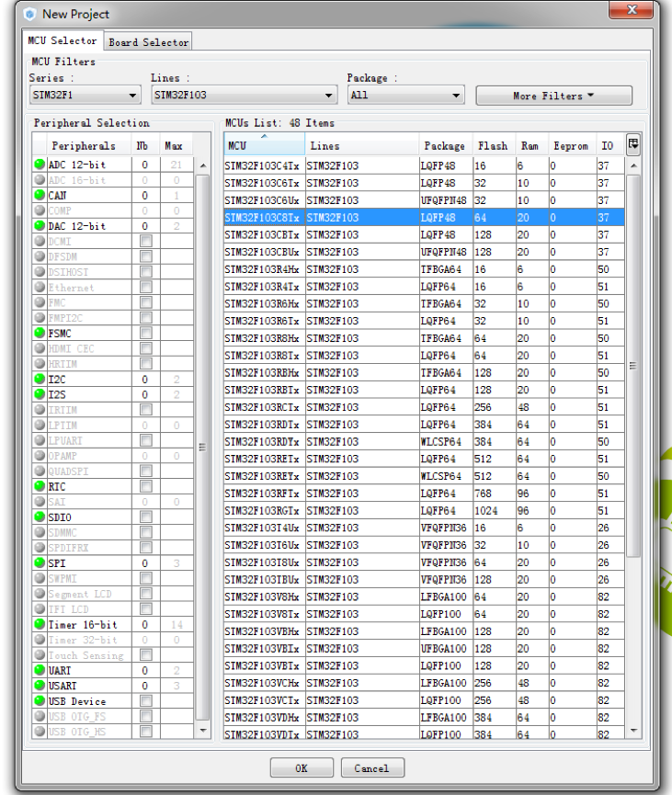Check the USB Device checkbox

tap(146, 701)
